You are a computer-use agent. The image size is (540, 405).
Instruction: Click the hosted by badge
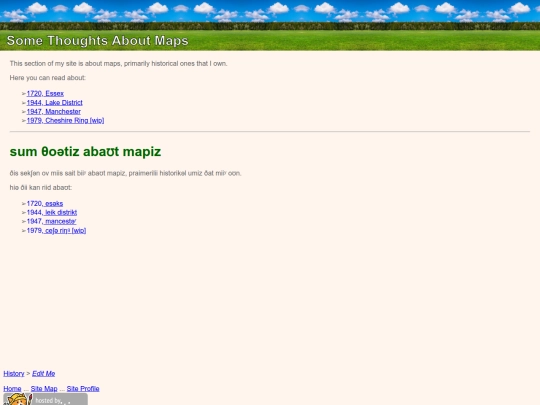(x=45, y=399)
